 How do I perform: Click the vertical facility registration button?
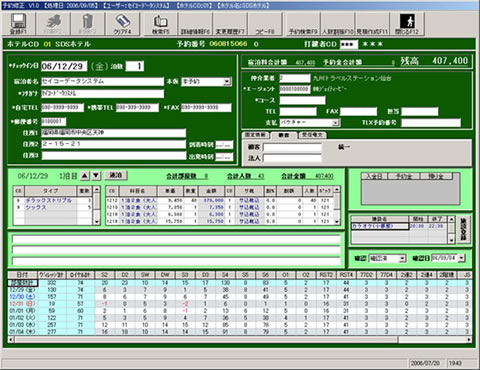coord(463,229)
